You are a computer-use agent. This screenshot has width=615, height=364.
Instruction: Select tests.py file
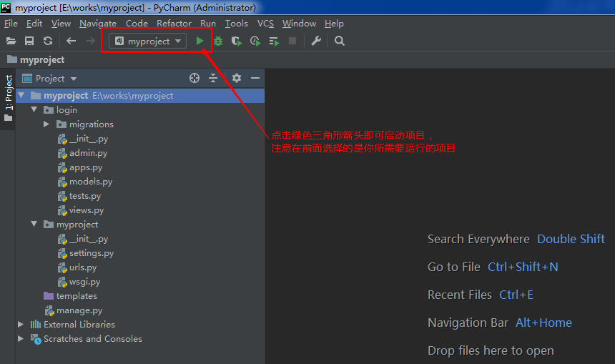point(79,196)
